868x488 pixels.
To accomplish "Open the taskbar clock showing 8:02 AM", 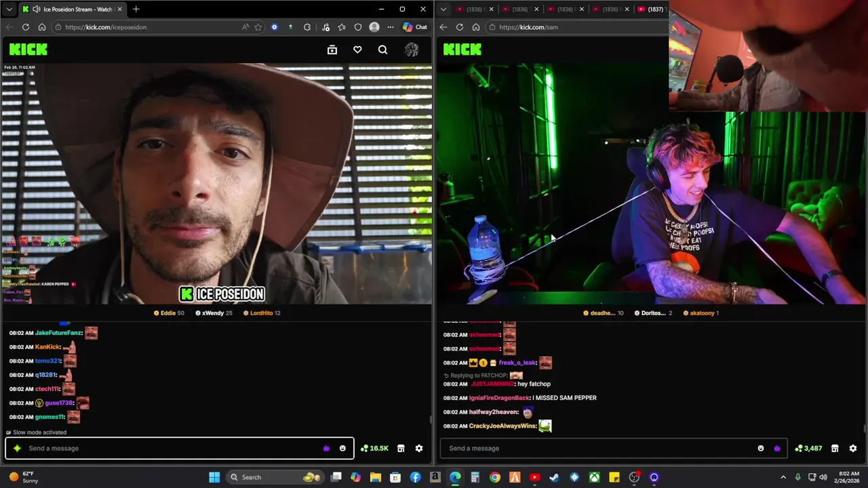I will [x=848, y=477].
